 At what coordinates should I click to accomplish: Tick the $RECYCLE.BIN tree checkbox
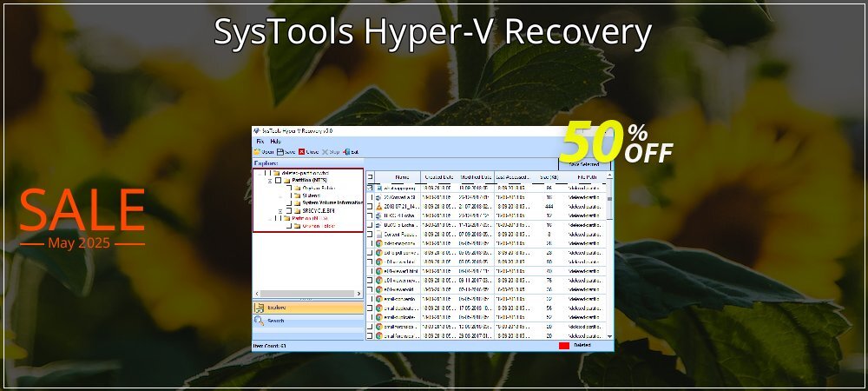pos(289,210)
